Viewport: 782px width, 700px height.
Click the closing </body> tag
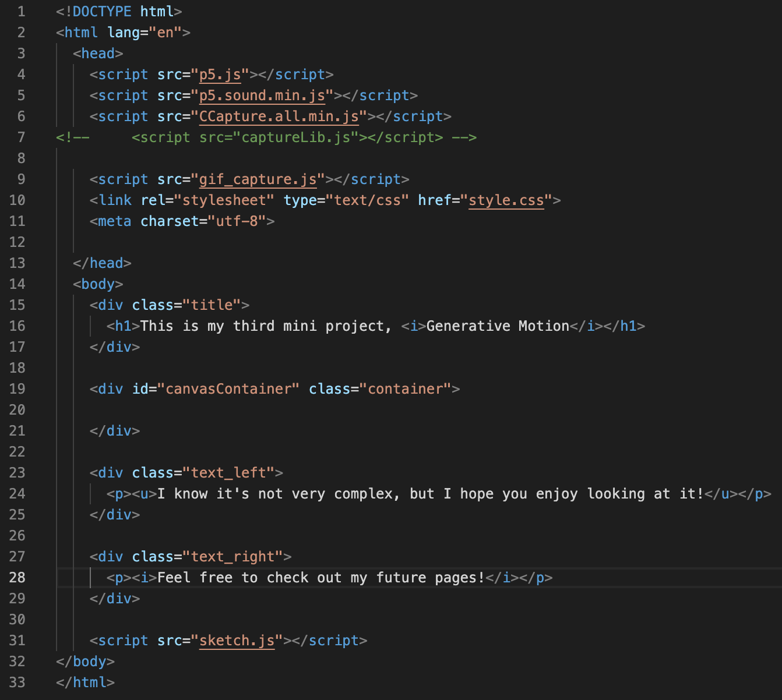point(86,662)
